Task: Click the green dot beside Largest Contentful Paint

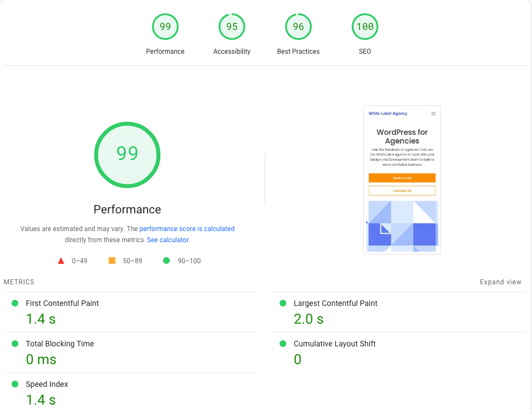Action: click(283, 303)
